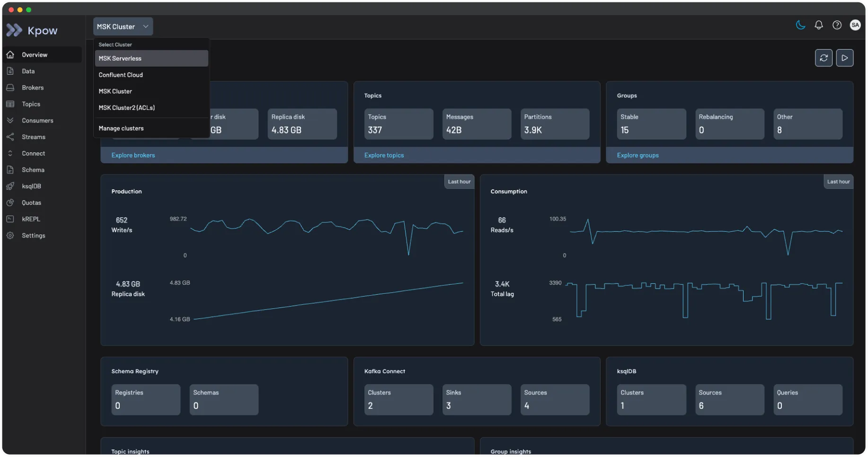Click the Schema sidebar icon

tap(10, 170)
